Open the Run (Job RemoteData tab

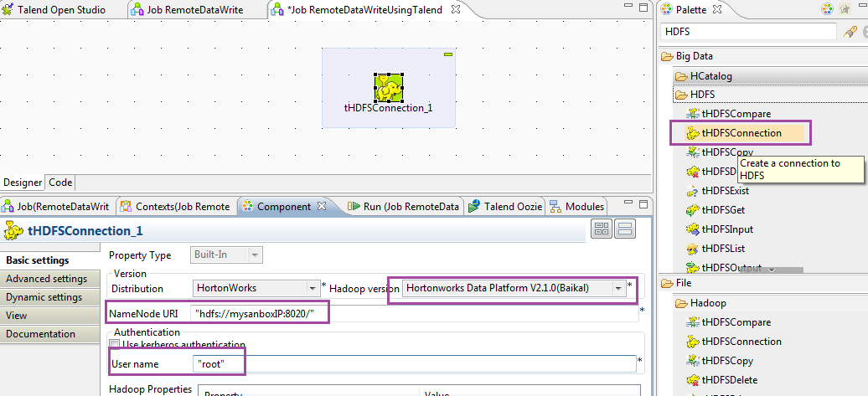[x=404, y=206]
